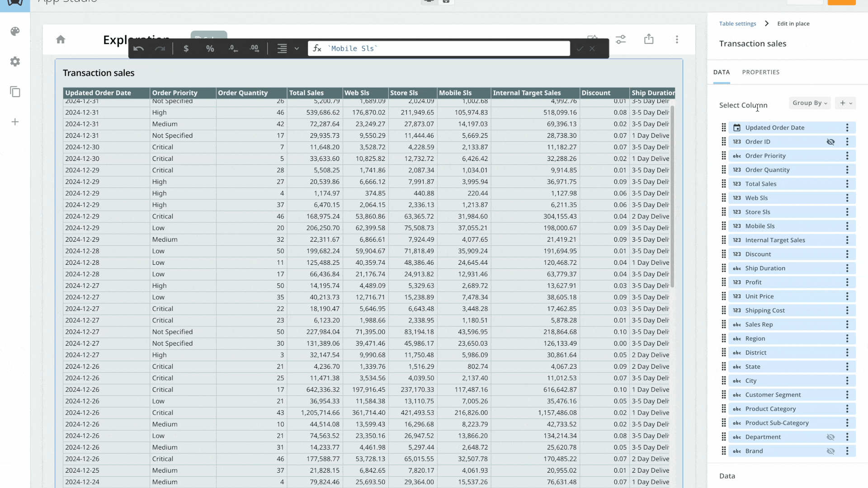This screenshot has width=868, height=488.
Task: Open options menu for Discount column
Action: pyautogui.click(x=847, y=254)
